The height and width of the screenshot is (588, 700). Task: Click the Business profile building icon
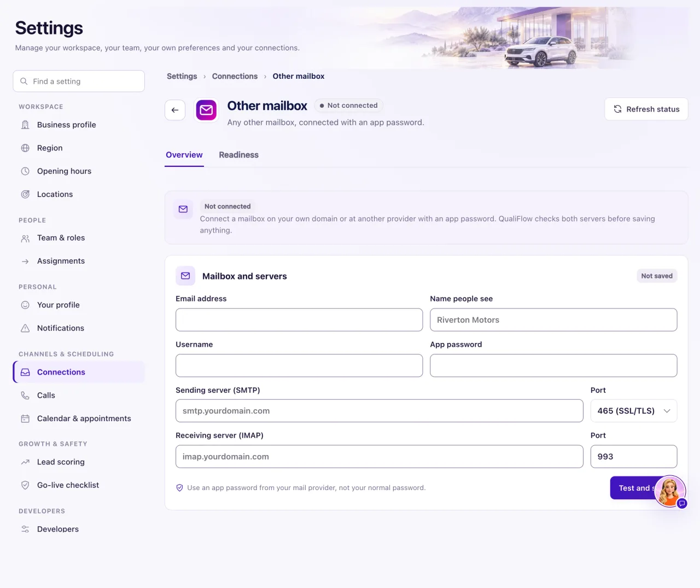pyautogui.click(x=25, y=125)
